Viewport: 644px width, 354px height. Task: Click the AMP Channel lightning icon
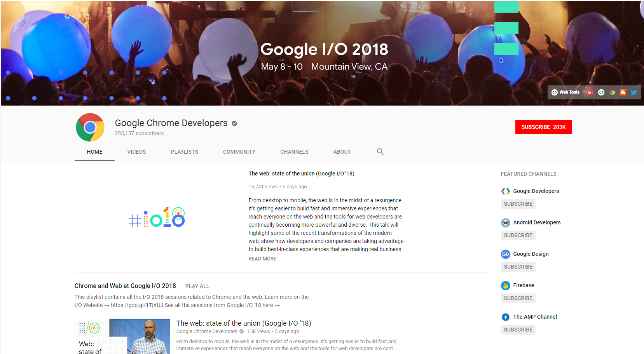tap(505, 317)
